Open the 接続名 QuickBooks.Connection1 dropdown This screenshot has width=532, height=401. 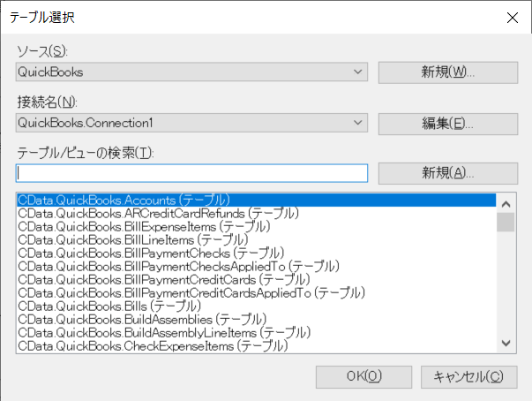pos(191,123)
